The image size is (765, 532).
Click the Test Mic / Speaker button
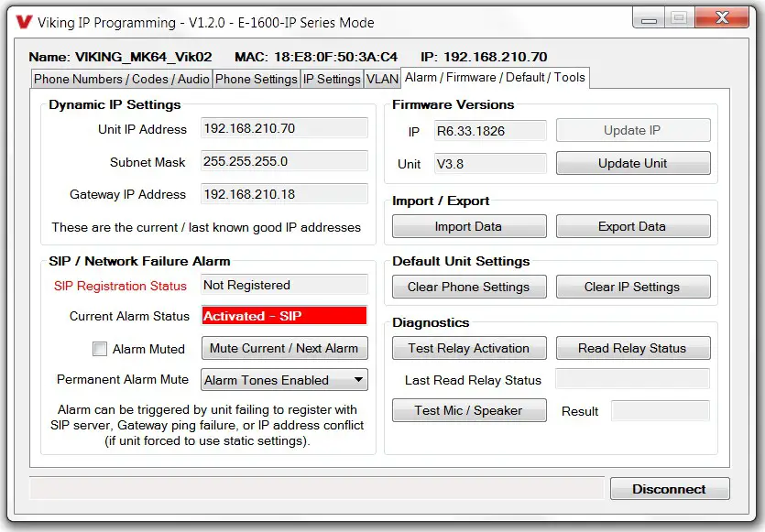(469, 410)
